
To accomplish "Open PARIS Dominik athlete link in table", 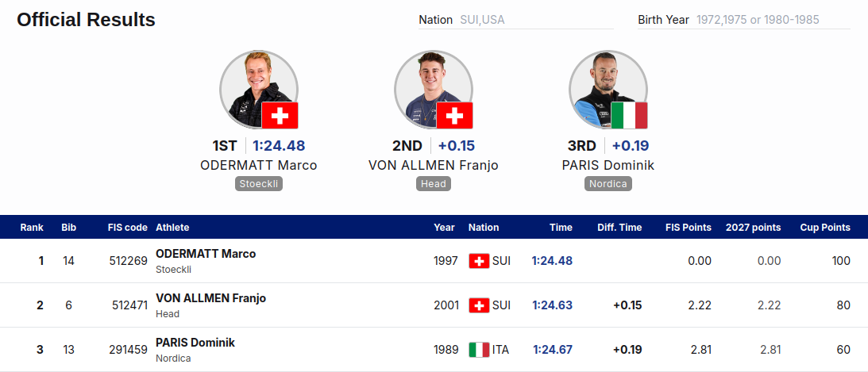I will pos(195,343).
